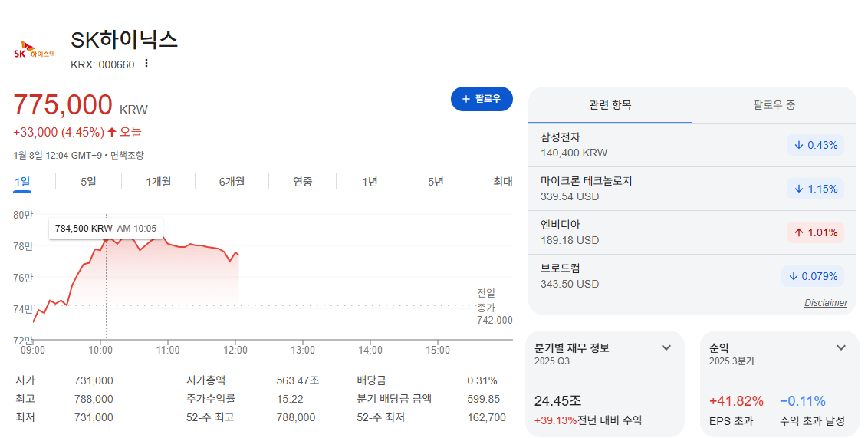Click the 24.45조 revenue value
The width and height of the screenshot is (868, 438).
(x=557, y=401)
